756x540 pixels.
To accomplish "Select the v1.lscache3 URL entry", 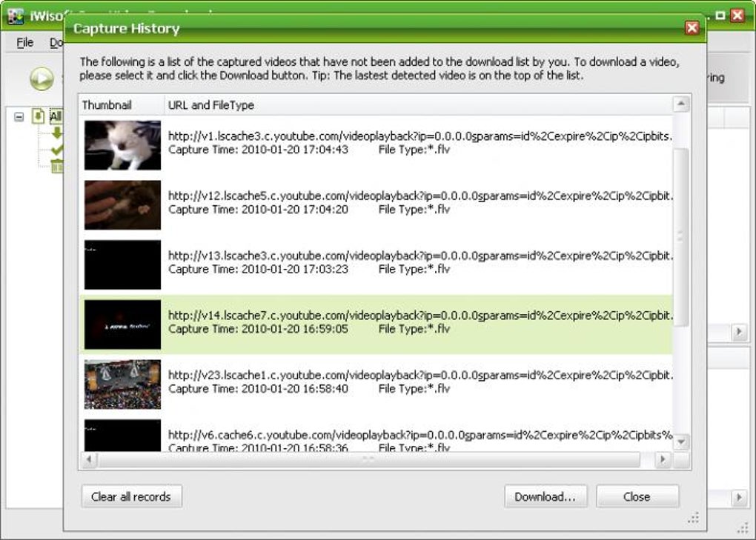I will click(x=420, y=136).
